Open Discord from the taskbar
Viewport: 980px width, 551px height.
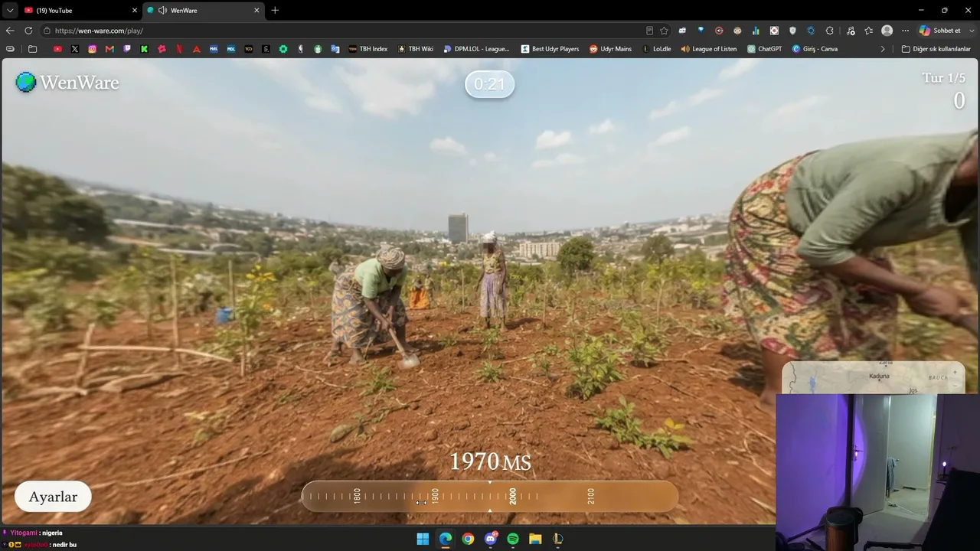pos(491,539)
